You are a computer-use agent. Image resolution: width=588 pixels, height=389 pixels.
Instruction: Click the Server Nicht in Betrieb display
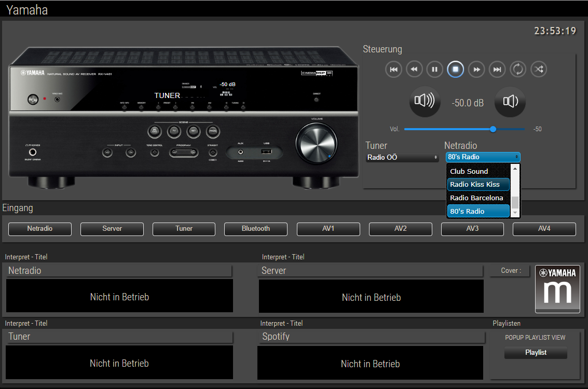(x=371, y=296)
